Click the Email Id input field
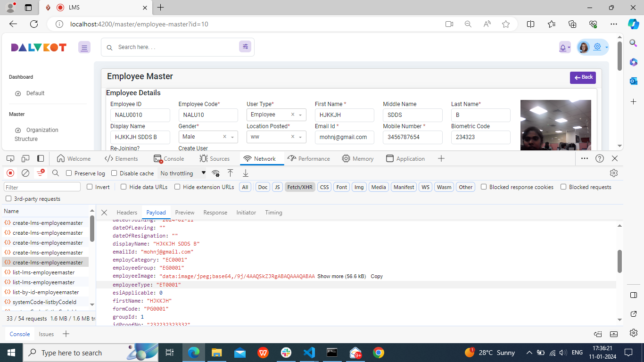The image size is (644, 362). click(x=344, y=137)
